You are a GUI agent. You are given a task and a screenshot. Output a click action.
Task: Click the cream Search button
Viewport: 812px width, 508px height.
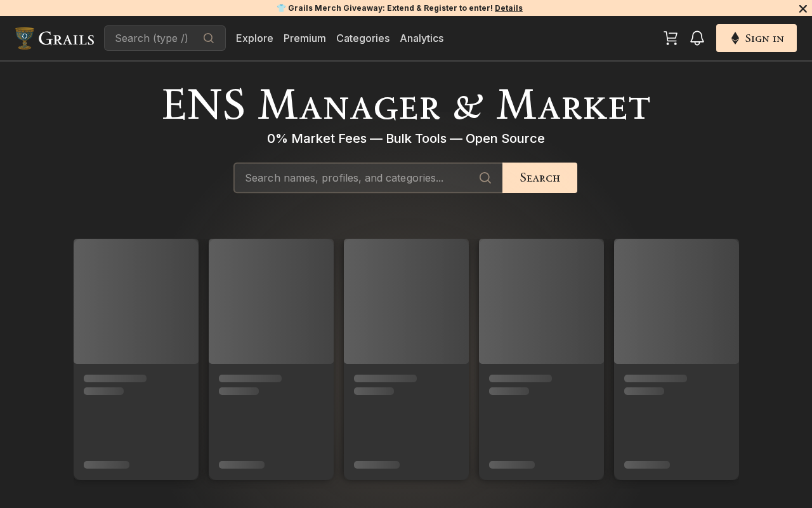pyautogui.click(x=540, y=178)
